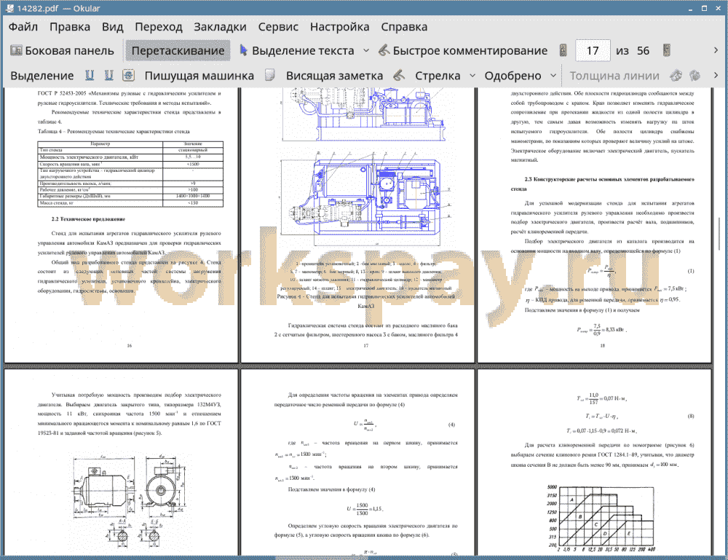This screenshot has width=728, height=560.
Task: Open the Вид menu
Action: click(x=112, y=27)
